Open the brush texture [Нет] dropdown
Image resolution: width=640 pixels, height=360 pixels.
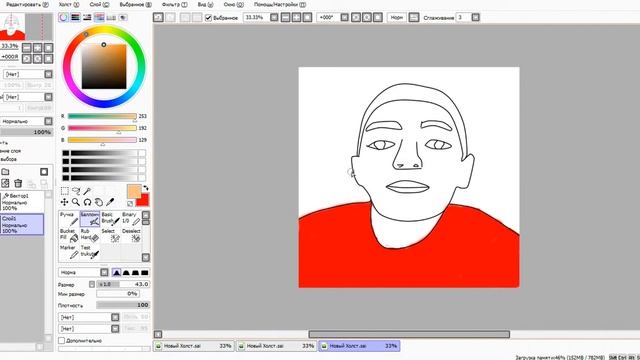point(115,329)
